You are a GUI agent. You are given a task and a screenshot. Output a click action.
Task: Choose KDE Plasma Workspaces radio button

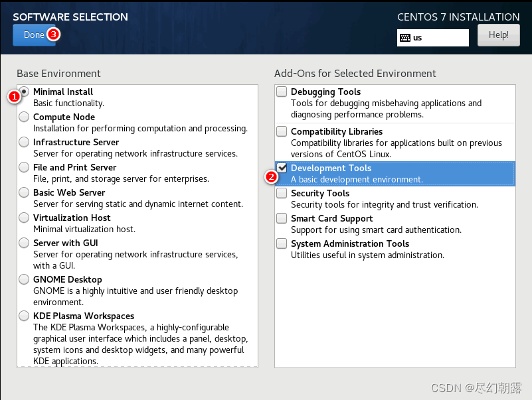point(24,316)
